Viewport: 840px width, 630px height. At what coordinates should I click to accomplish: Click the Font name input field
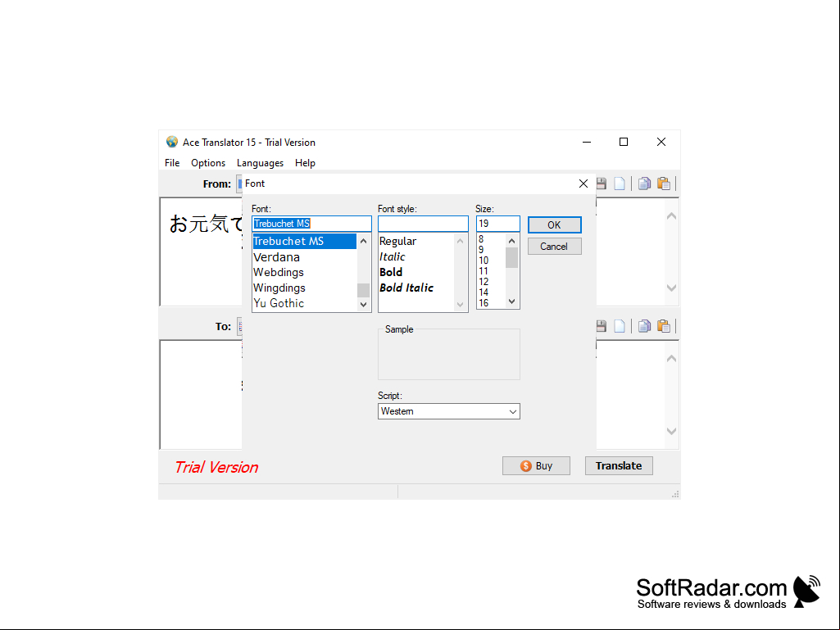tap(311, 224)
